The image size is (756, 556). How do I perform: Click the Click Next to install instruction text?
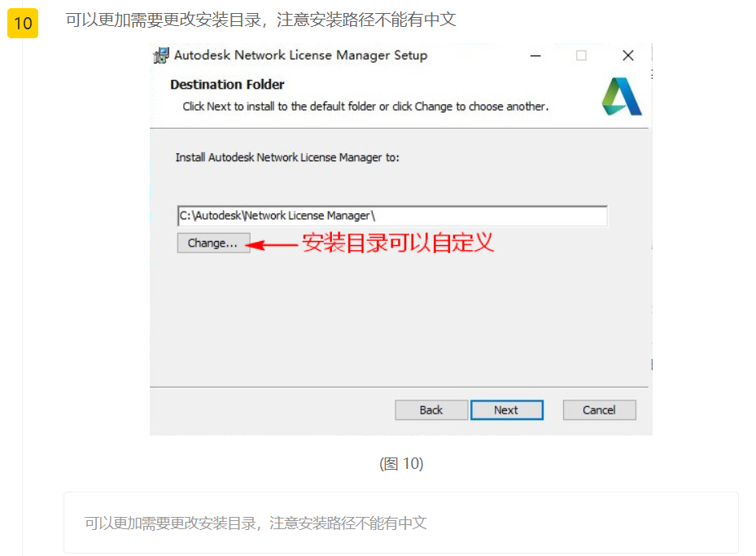tap(365, 107)
